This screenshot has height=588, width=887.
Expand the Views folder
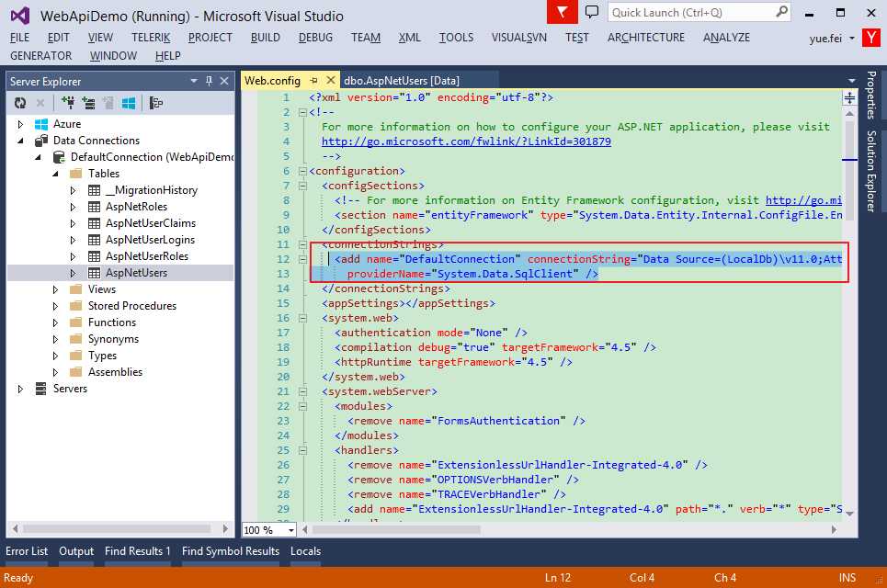click(55, 289)
